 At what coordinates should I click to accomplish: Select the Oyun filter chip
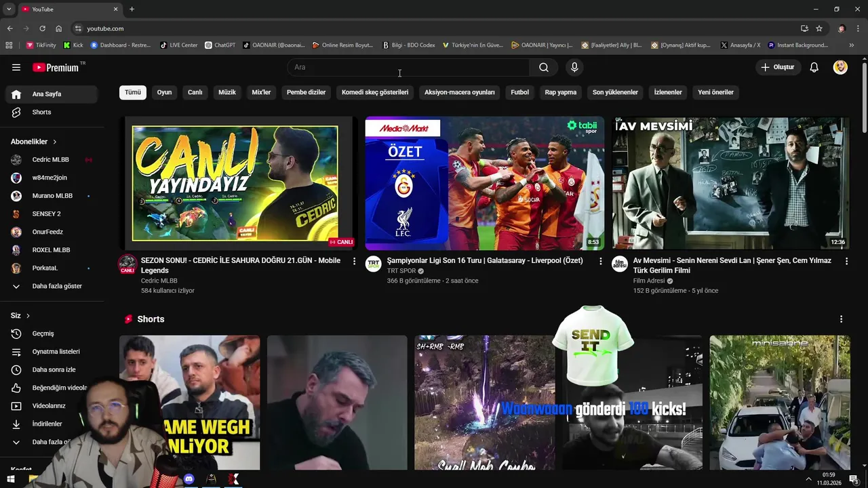(165, 92)
